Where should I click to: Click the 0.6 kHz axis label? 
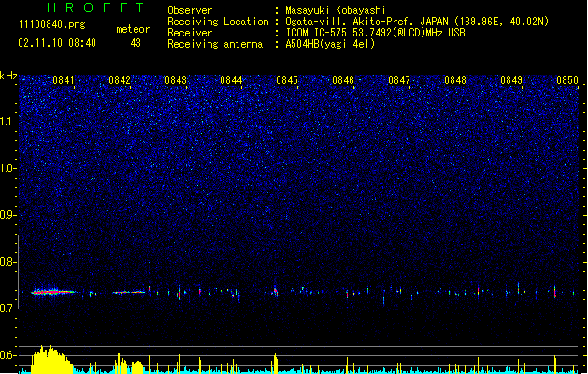pyautogui.click(x=8, y=355)
